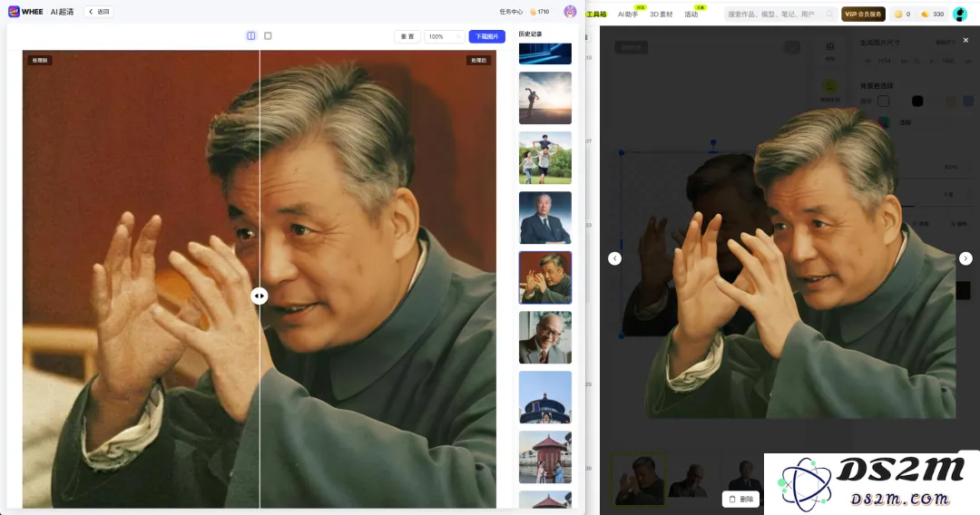Open the jumping person sunset history thumbnail

[545, 97]
